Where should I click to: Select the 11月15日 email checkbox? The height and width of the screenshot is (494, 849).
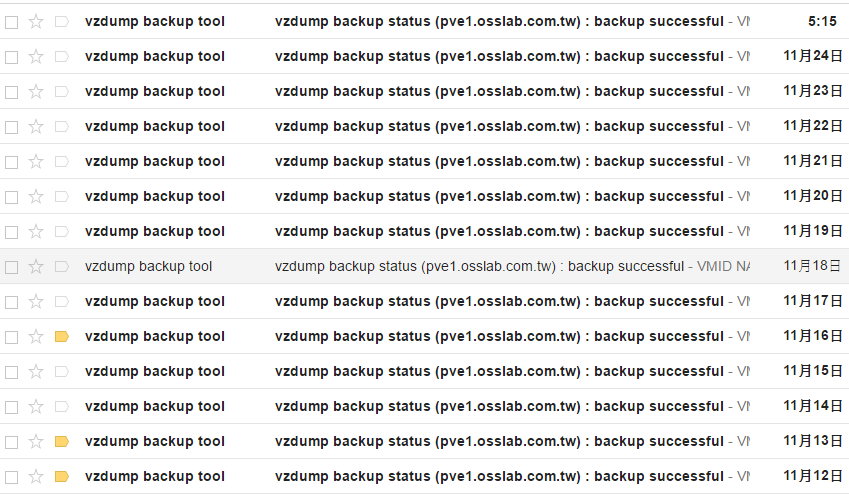12,371
